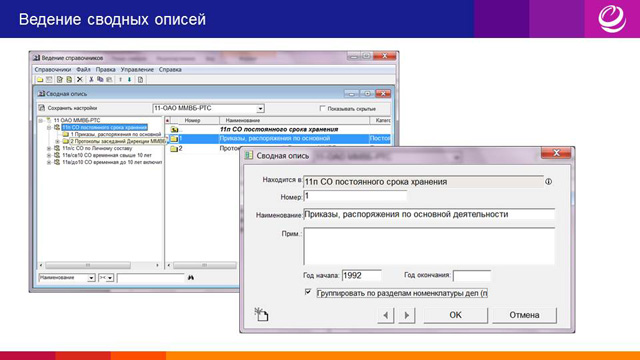Select tree root 11 ОАО ММВБ-РТС

pyautogui.click(x=77, y=120)
